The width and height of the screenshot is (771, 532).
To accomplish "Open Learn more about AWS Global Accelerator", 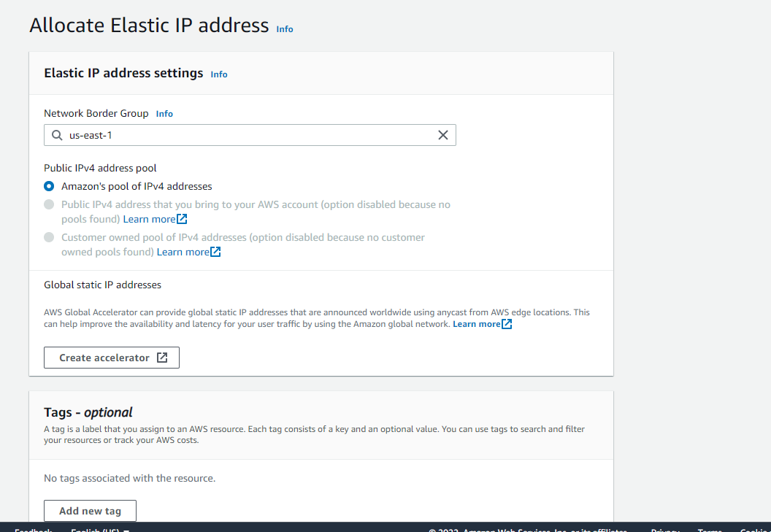I will pos(477,324).
